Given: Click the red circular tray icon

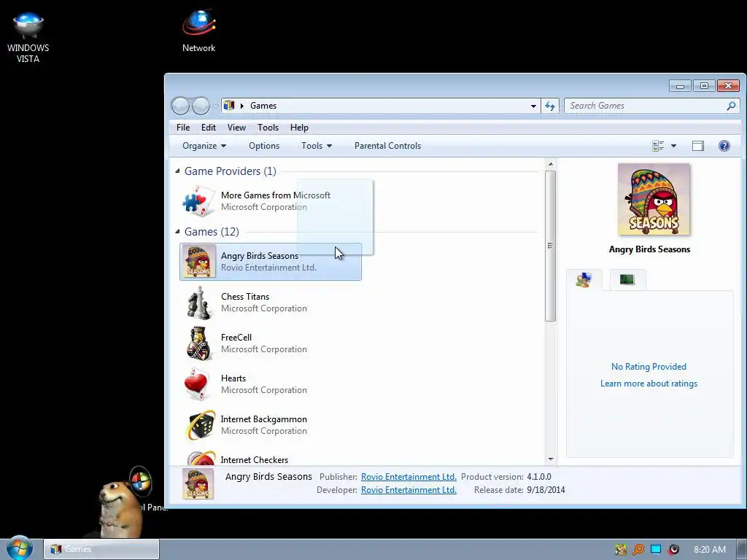Looking at the screenshot, I should 673,550.
